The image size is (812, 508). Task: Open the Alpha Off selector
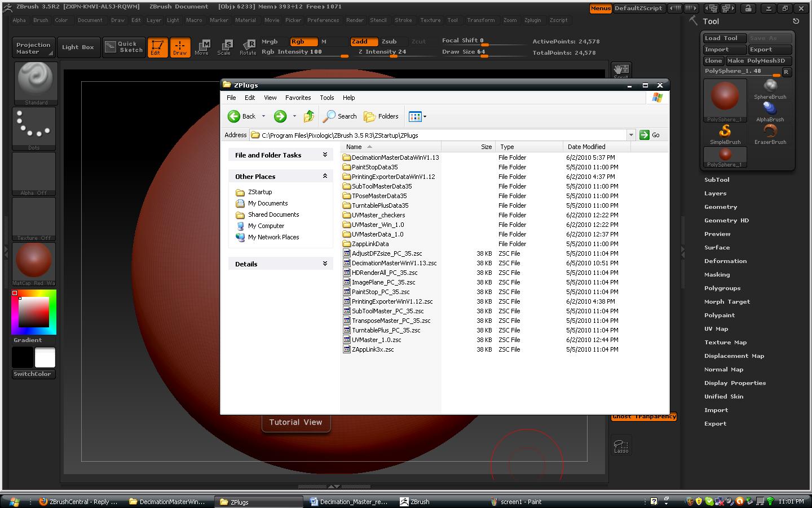point(34,173)
